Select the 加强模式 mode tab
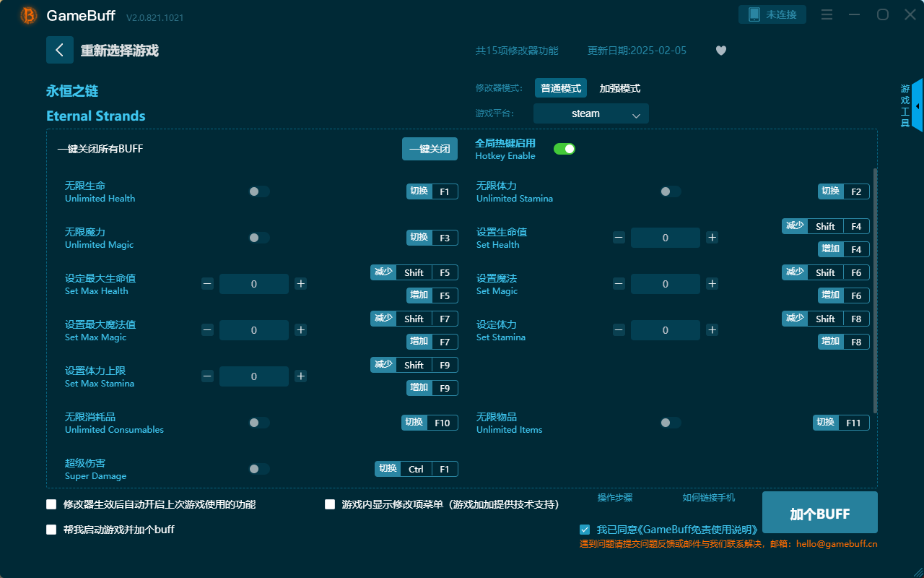Image resolution: width=924 pixels, height=578 pixels. coord(620,88)
